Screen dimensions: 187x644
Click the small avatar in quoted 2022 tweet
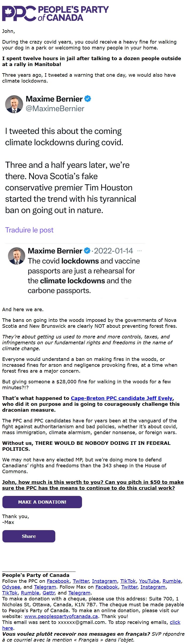17,256
